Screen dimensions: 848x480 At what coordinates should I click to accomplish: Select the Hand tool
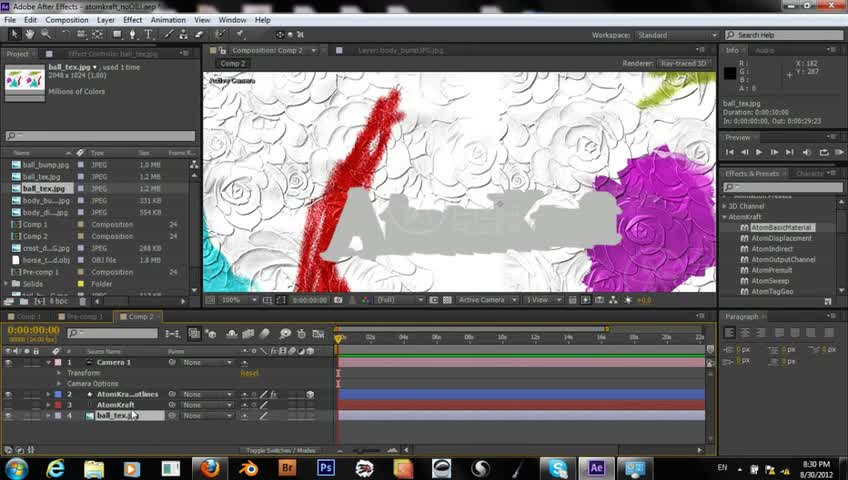point(30,34)
